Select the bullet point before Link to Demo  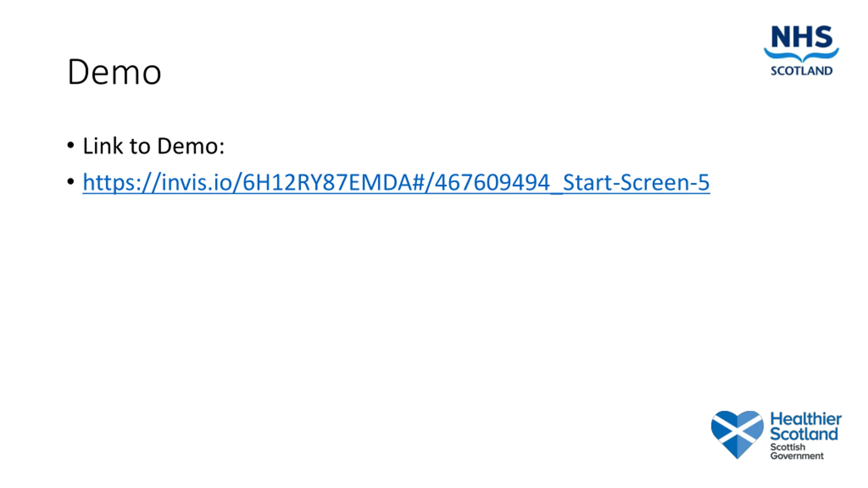[x=71, y=146]
